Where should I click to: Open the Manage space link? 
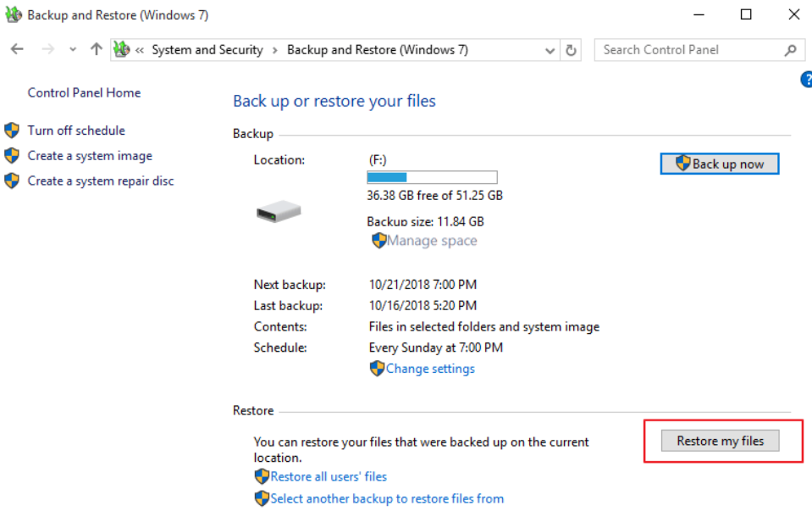[432, 241]
